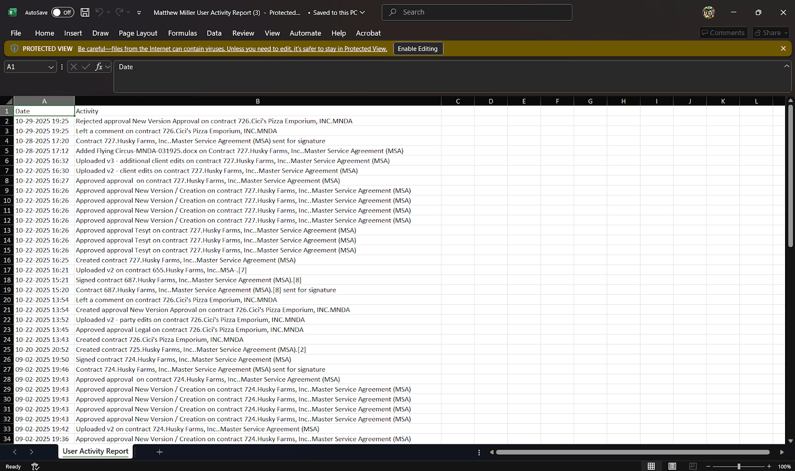
Task: Click the Insert Function fx icon
Action: pos(99,67)
